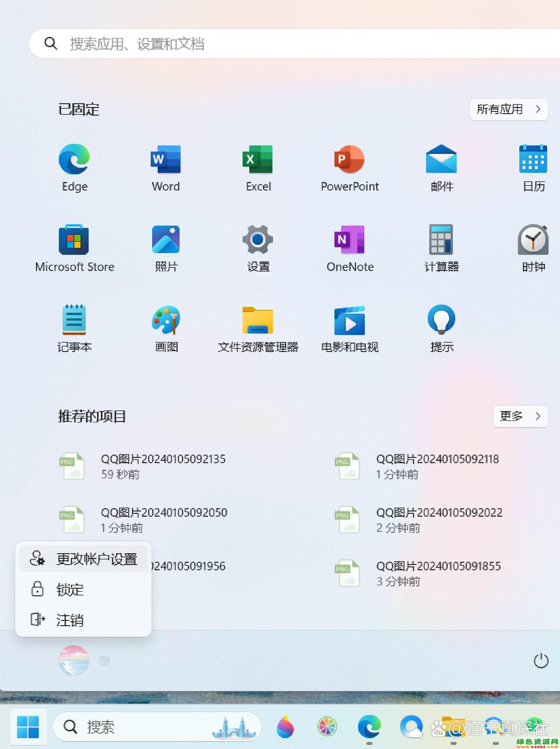Launch Word from pinned apps
This screenshot has height=749, width=560.
[166, 168]
